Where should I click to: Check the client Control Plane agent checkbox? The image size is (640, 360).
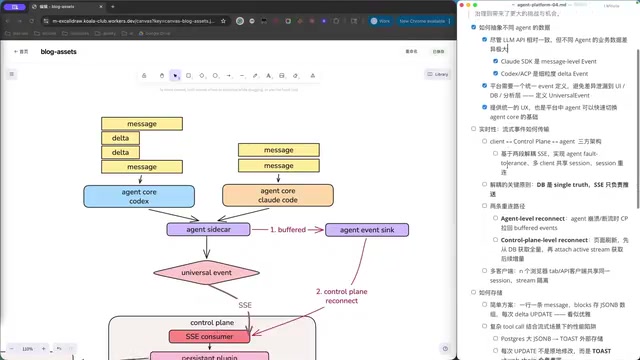484,141
